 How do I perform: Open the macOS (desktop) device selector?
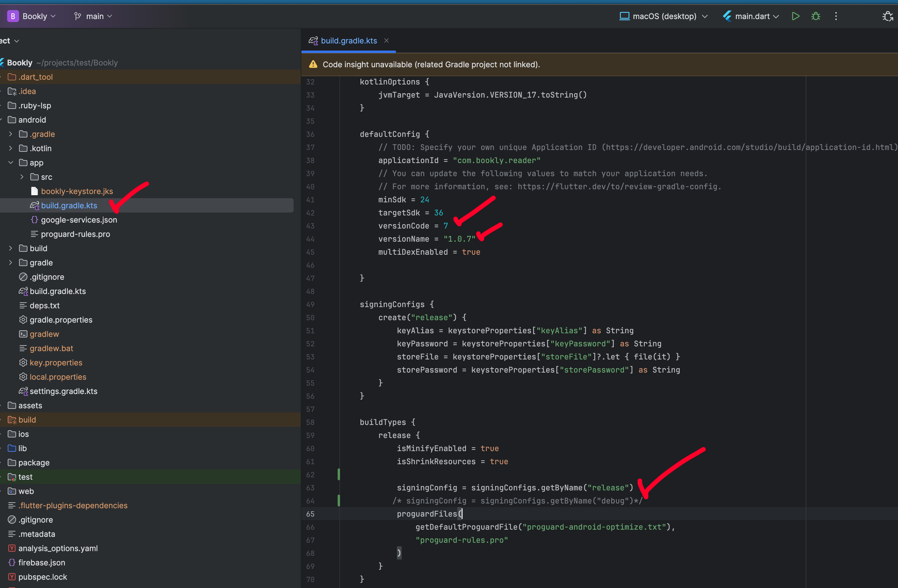[663, 16]
